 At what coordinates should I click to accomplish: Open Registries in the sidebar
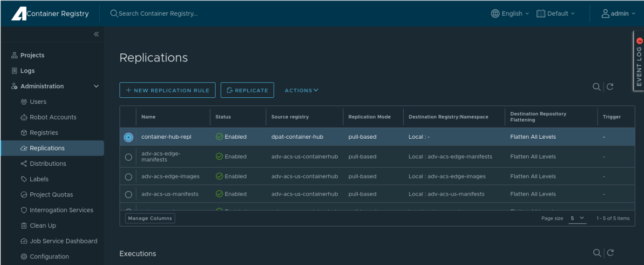44,133
